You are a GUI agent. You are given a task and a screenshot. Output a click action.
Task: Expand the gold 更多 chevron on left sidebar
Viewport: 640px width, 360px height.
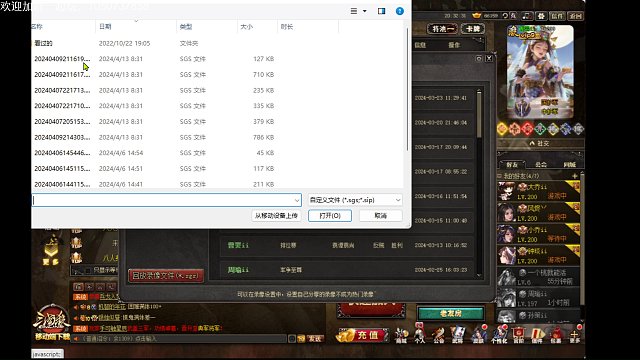point(51,249)
